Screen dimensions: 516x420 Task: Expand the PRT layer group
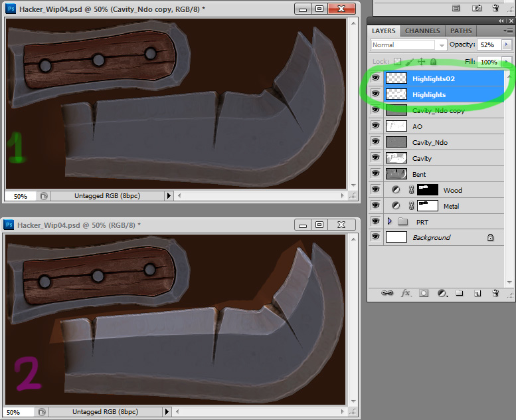tap(390, 221)
